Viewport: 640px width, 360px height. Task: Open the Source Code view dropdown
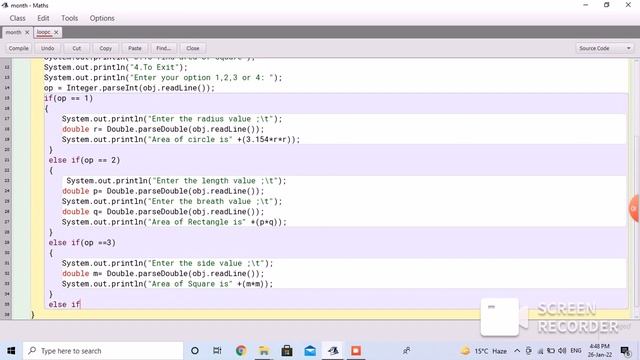coord(604,48)
